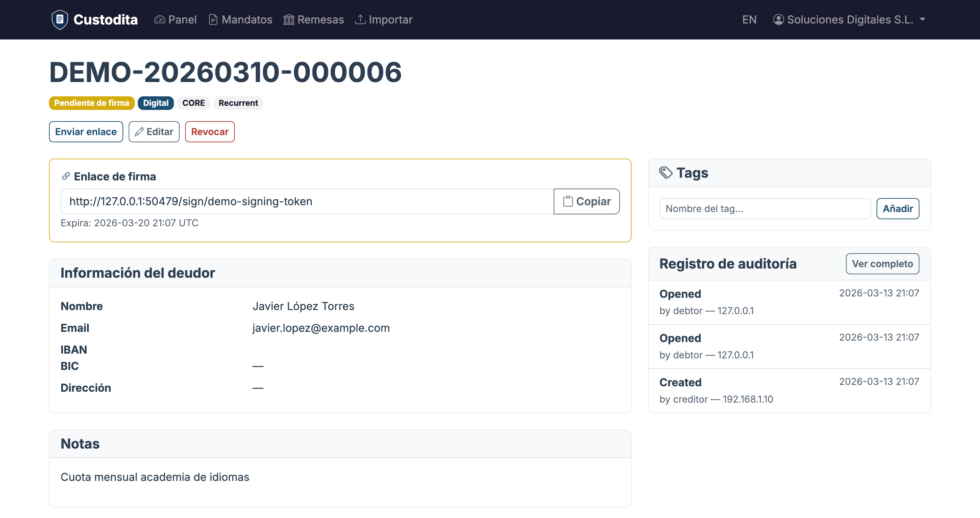Click the Panel dashboard gauge icon
The width and height of the screenshot is (980, 518).
click(159, 19)
